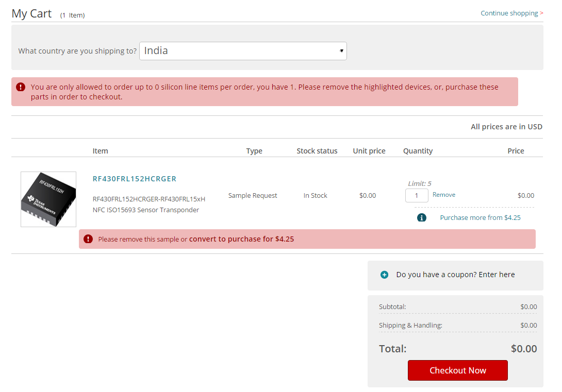The image size is (562, 392).
Task: Click the 'Sample Request' type text
Action: pyautogui.click(x=253, y=195)
